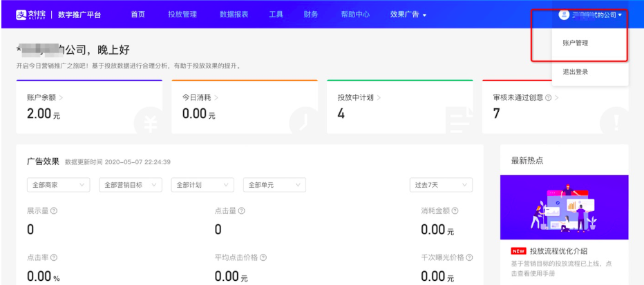Image resolution: width=644 pixels, height=285 pixels.
Task: Expand the 效果广告 menu
Action: (408, 14)
